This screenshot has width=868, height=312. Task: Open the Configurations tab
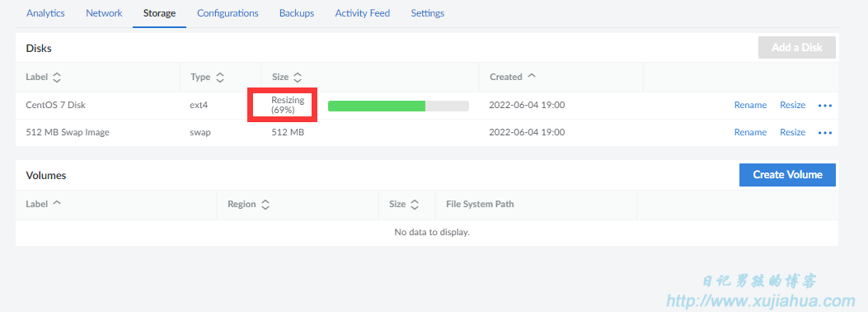click(x=228, y=12)
